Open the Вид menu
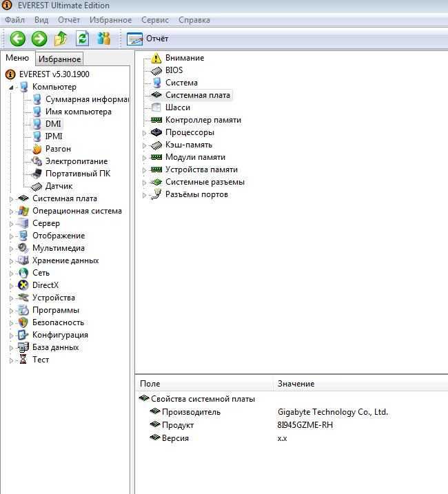The image size is (448, 494). [x=41, y=20]
